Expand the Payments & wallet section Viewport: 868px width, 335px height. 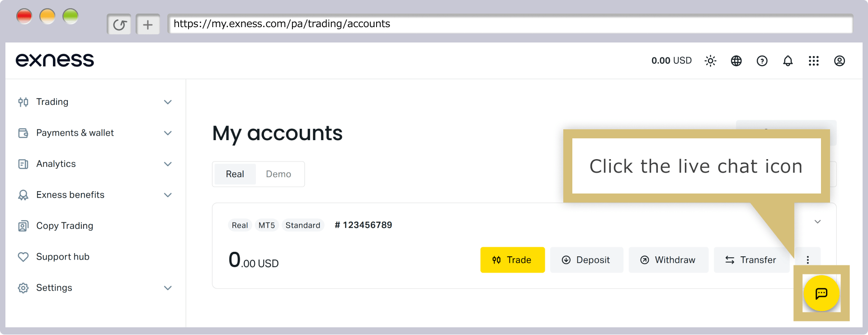point(95,133)
